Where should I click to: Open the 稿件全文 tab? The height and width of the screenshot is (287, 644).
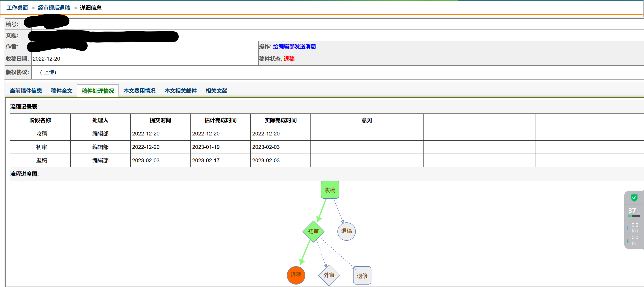pos(61,91)
